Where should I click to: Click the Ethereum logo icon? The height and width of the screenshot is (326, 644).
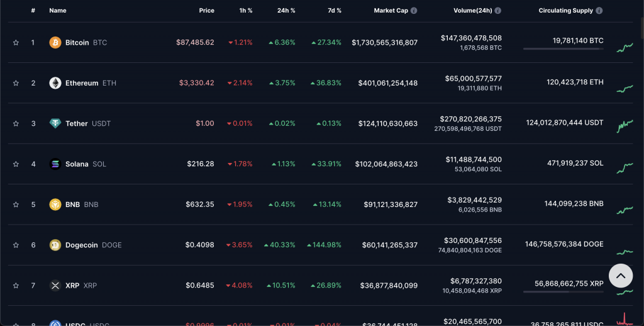[55, 83]
